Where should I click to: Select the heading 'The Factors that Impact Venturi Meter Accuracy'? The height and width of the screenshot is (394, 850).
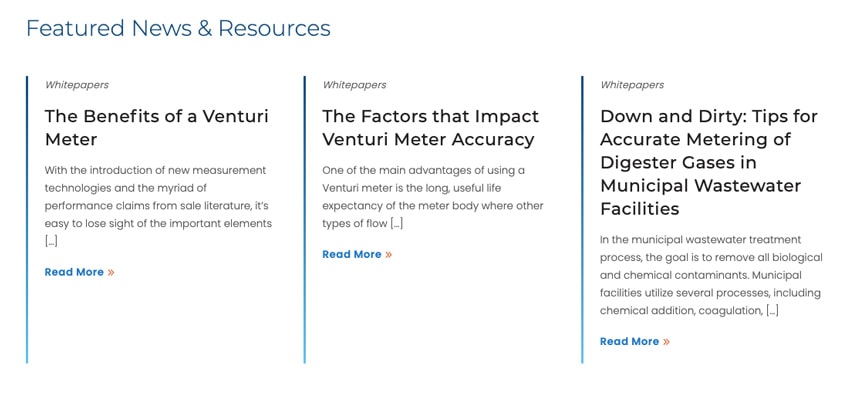pos(430,128)
